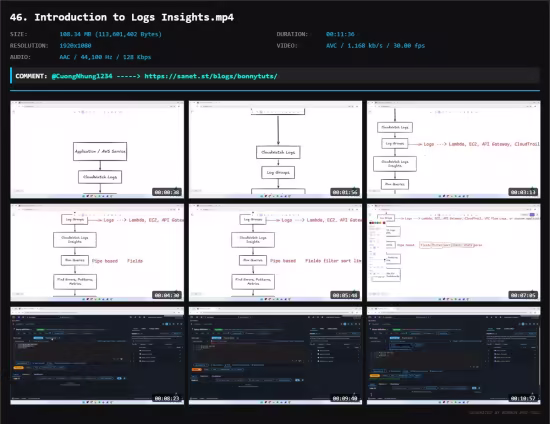Click 'Lambda, EC2, API Gateway' text in 00:03:13 frame
550x424 pixels.
pos(479,144)
